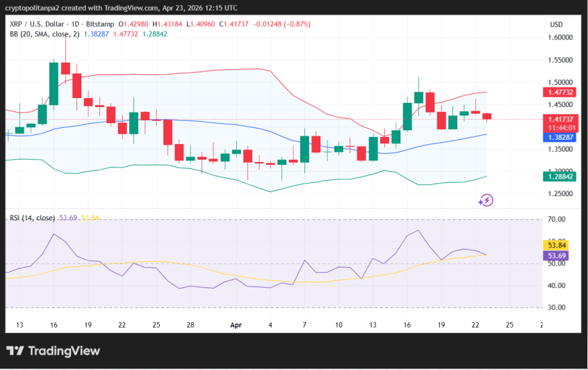
Task: Click the Apr label on the date axis
Action: click(236, 325)
